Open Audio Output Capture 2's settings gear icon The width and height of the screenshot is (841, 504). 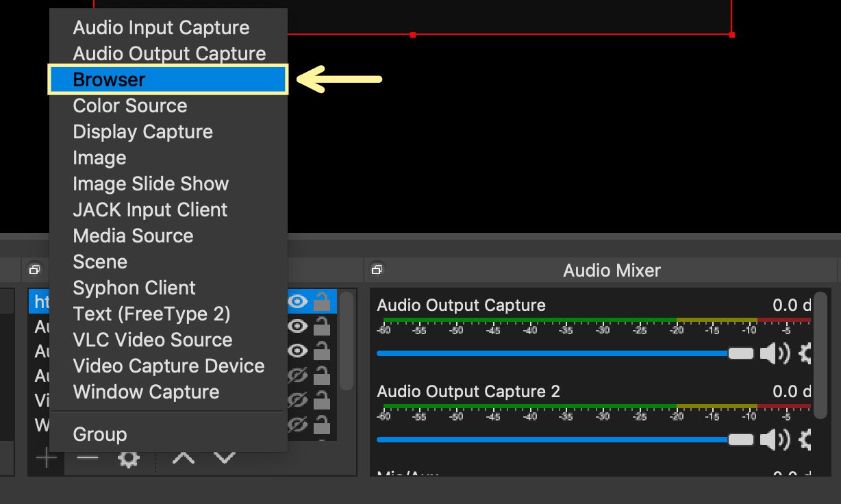pyautogui.click(x=804, y=440)
